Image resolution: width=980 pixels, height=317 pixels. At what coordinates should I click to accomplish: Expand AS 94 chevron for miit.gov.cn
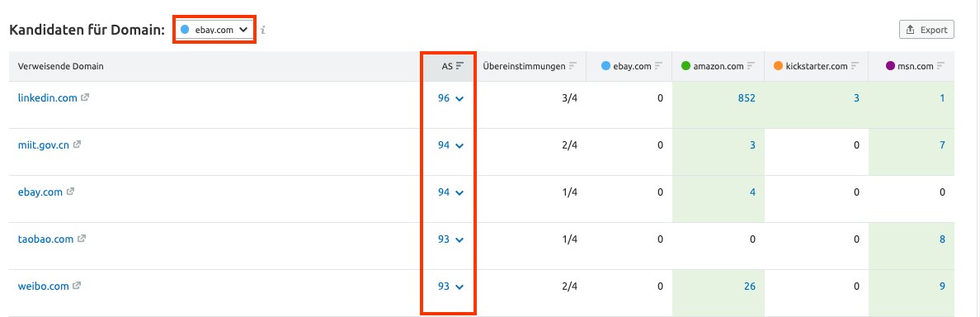(x=460, y=145)
